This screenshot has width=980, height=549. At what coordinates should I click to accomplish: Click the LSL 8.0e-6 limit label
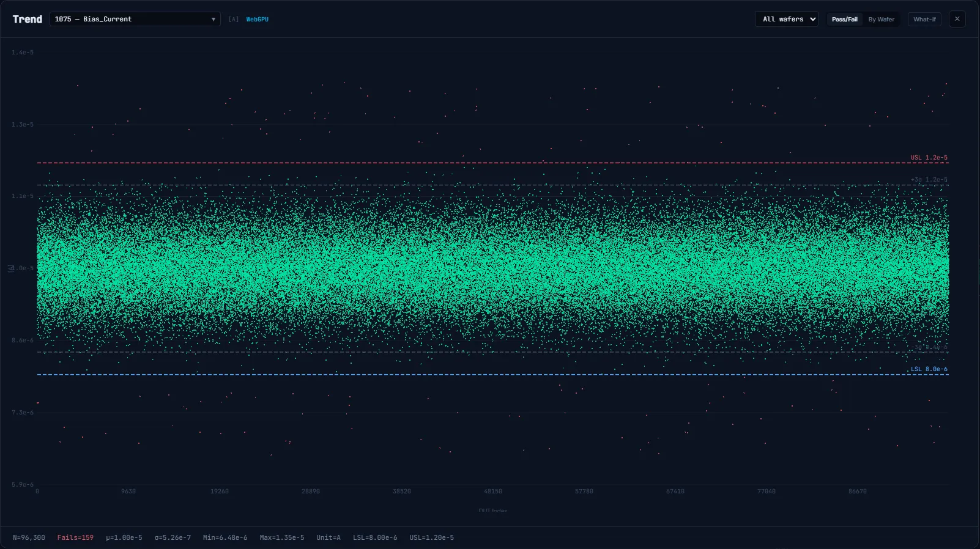tap(929, 369)
